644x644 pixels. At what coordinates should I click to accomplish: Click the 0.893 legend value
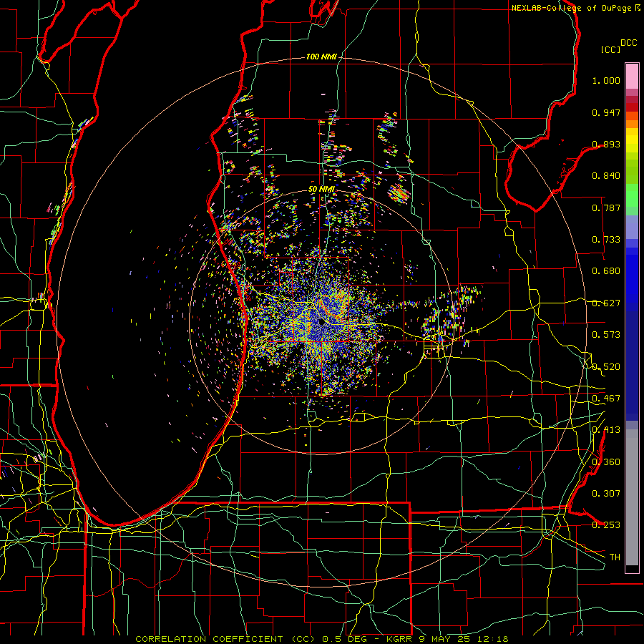pos(606,144)
